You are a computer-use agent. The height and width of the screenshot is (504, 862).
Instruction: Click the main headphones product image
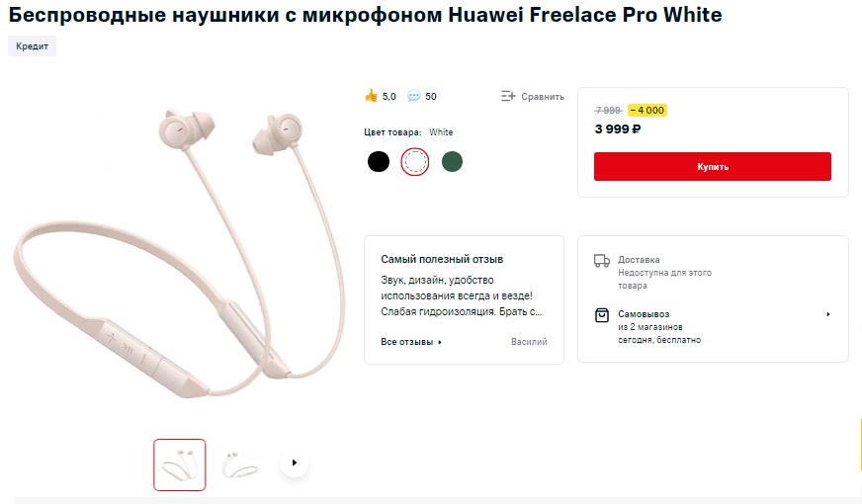pyautogui.click(x=180, y=253)
